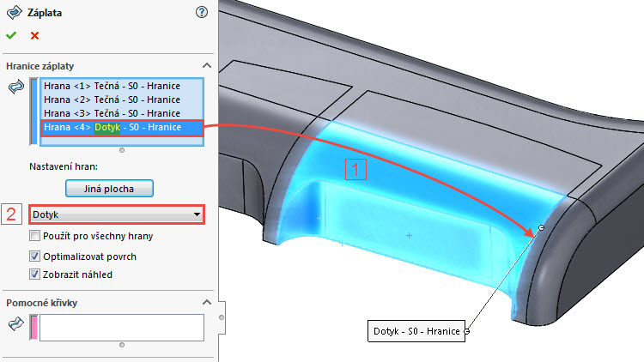The height and width of the screenshot is (362, 644).
Task: Collapse the Hranice záplaty section
Action: click(207, 66)
